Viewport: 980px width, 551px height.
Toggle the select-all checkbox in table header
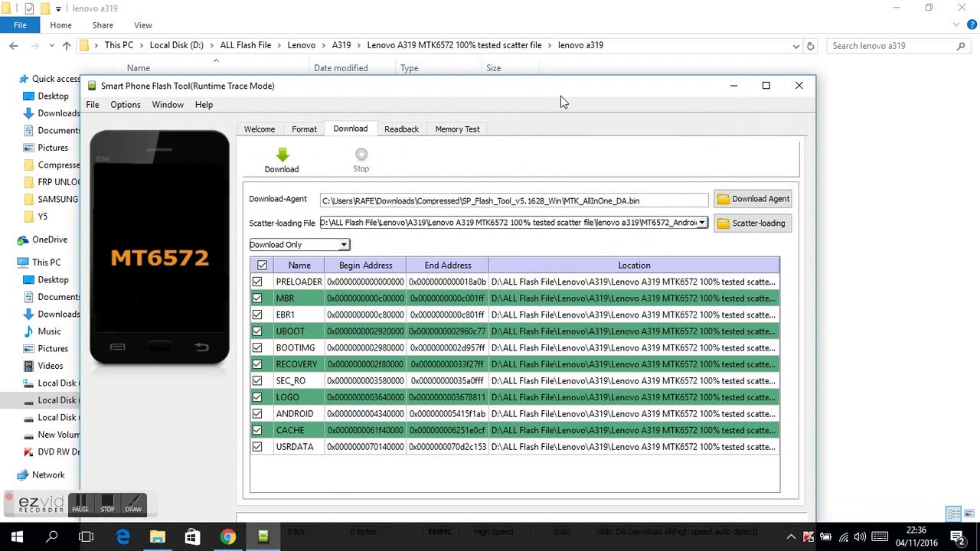pyautogui.click(x=262, y=266)
